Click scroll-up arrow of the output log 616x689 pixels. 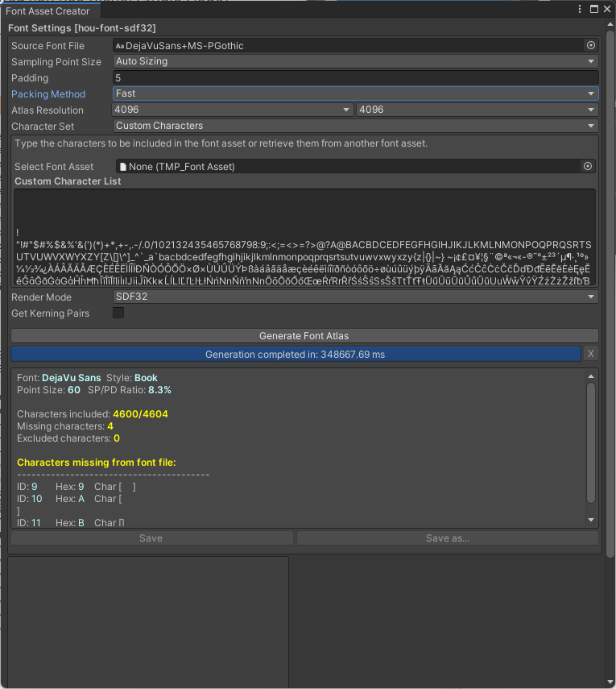592,376
